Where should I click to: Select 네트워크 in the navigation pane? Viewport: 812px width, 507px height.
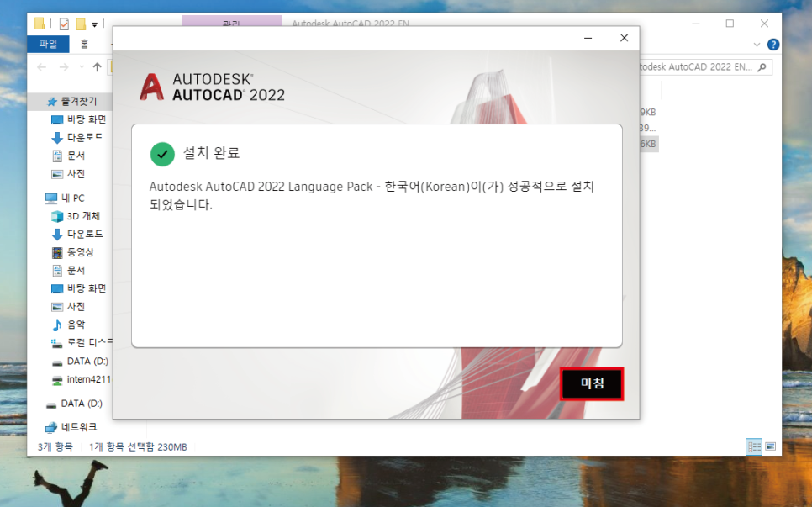point(71,427)
